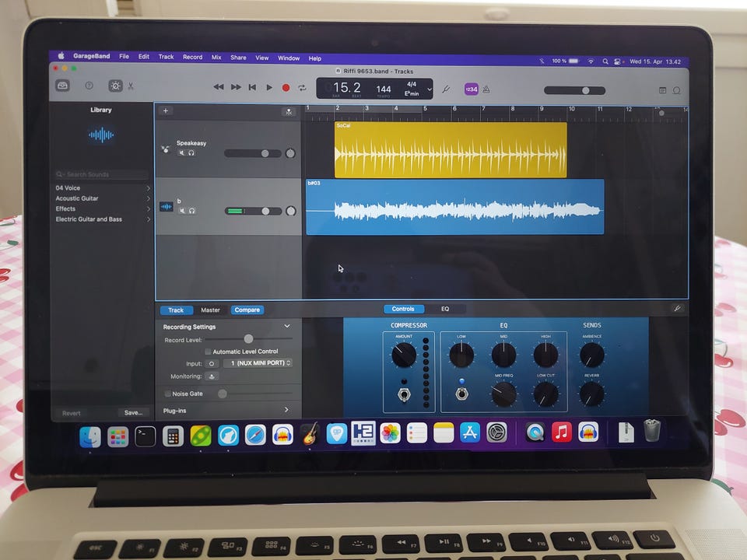The height and width of the screenshot is (560, 747).
Task: Click the input format circle button
Action: (212, 363)
